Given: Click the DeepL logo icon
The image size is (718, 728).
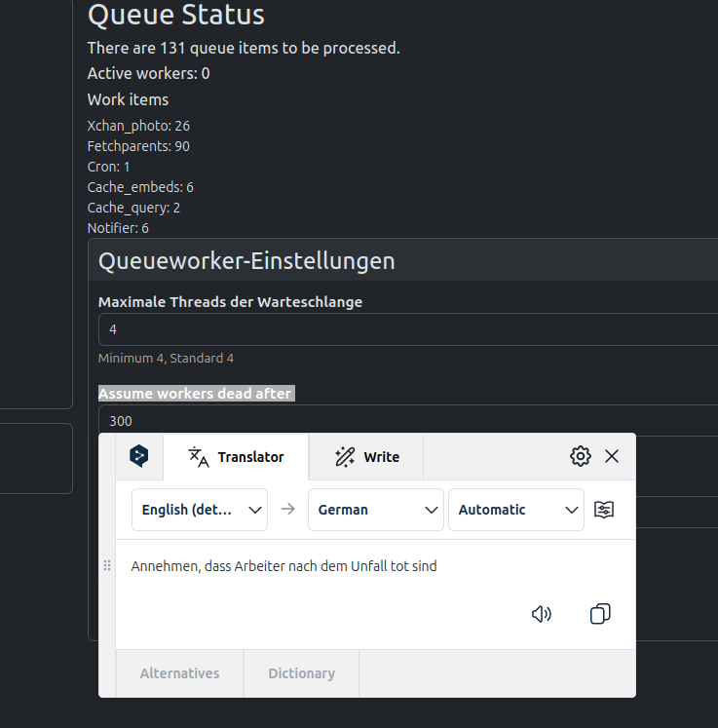Looking at the screenshot, I should coord(139,456).
